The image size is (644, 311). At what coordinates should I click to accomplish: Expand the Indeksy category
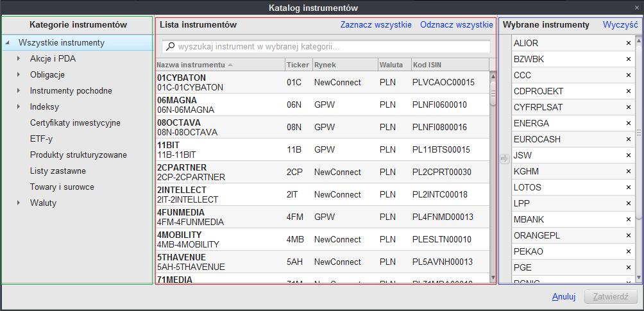(x=19, y=107)
